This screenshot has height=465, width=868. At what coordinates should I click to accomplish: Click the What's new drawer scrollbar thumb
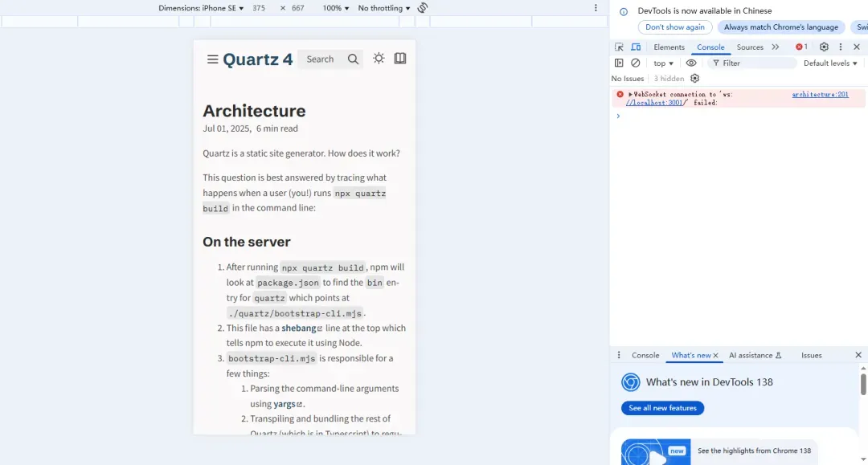[x=863, y=384]
